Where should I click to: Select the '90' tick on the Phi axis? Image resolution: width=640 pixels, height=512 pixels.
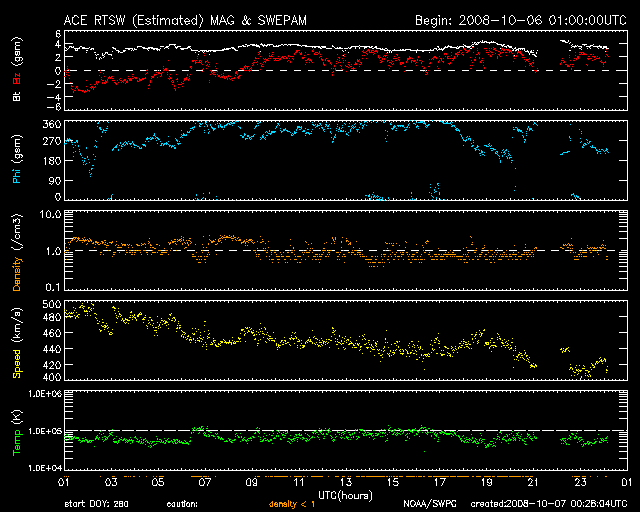click(x=55, y=180)
